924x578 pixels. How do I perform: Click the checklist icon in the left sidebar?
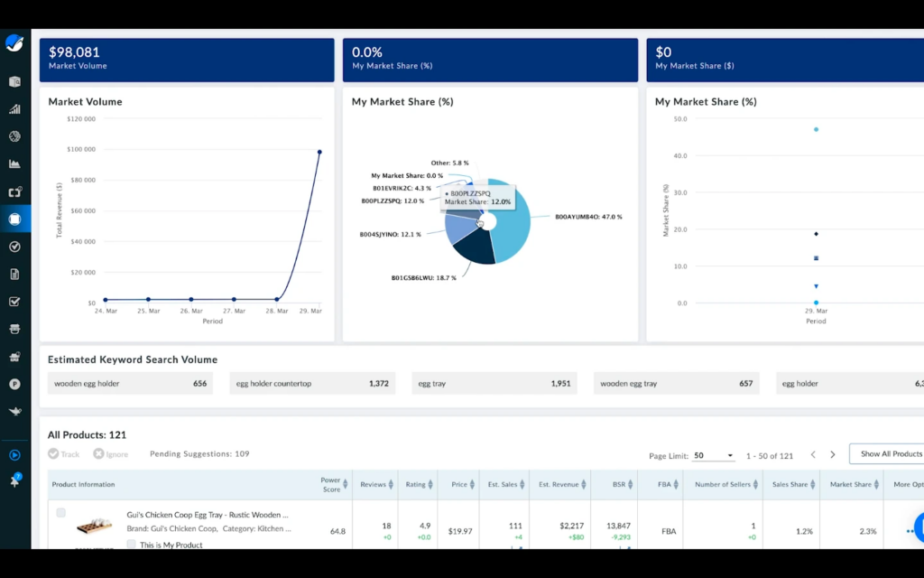click(x=14, y=301)
